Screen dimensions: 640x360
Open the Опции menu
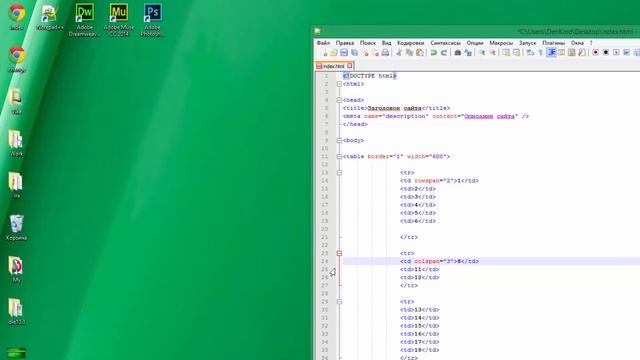[475, 43]
